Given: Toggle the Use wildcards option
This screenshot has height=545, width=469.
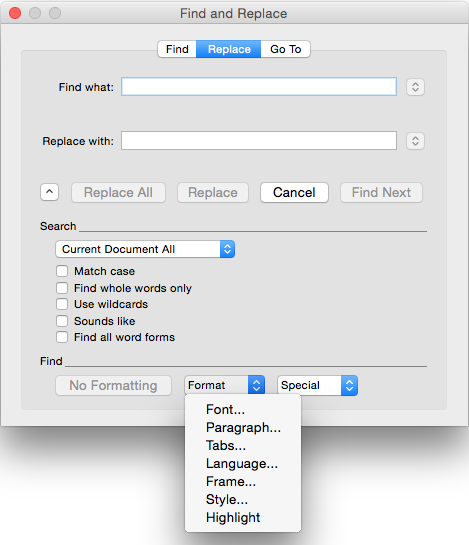Looking at the screenshot, I should point(62,304).
